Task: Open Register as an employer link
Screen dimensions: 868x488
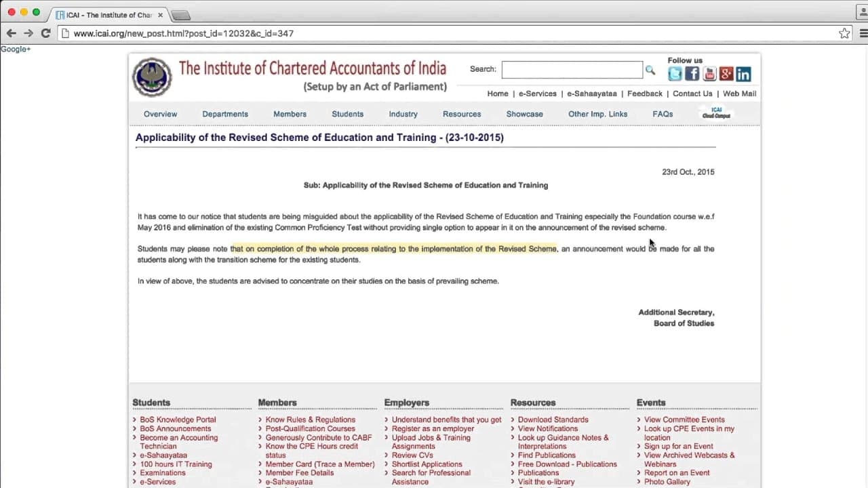Action: pyautogui.click(x=433, y=428)
